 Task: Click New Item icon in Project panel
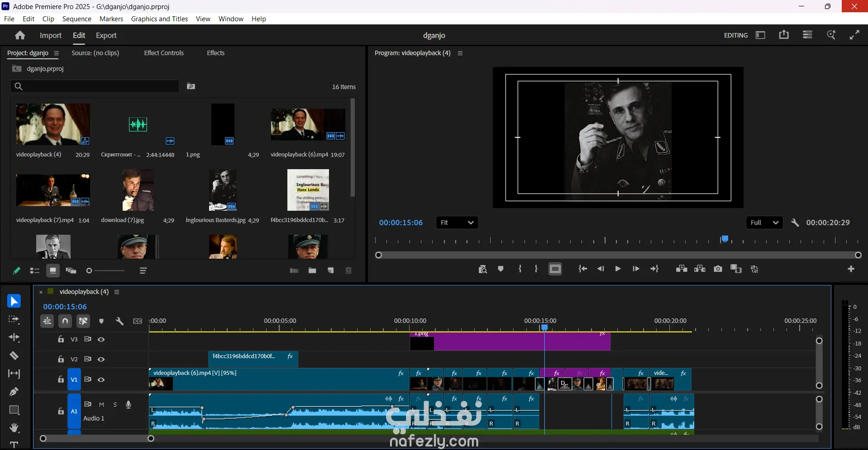331,270
